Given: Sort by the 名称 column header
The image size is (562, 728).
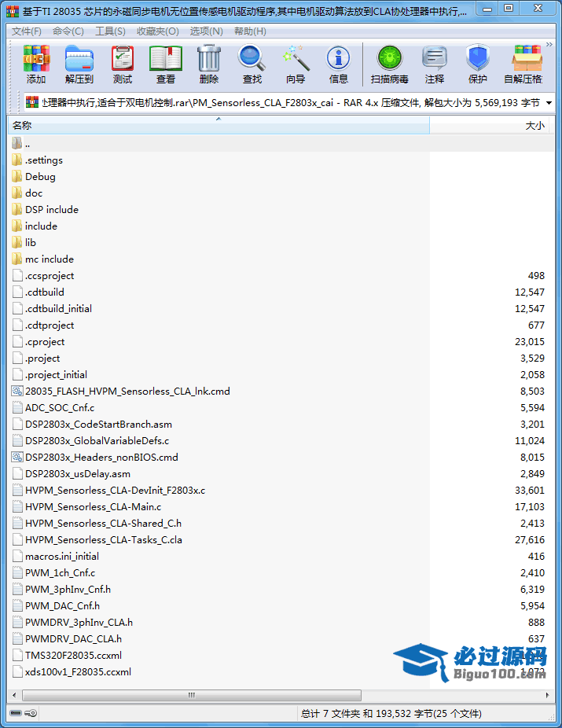Looking at the screenshot, I should (x=219, y=125).
